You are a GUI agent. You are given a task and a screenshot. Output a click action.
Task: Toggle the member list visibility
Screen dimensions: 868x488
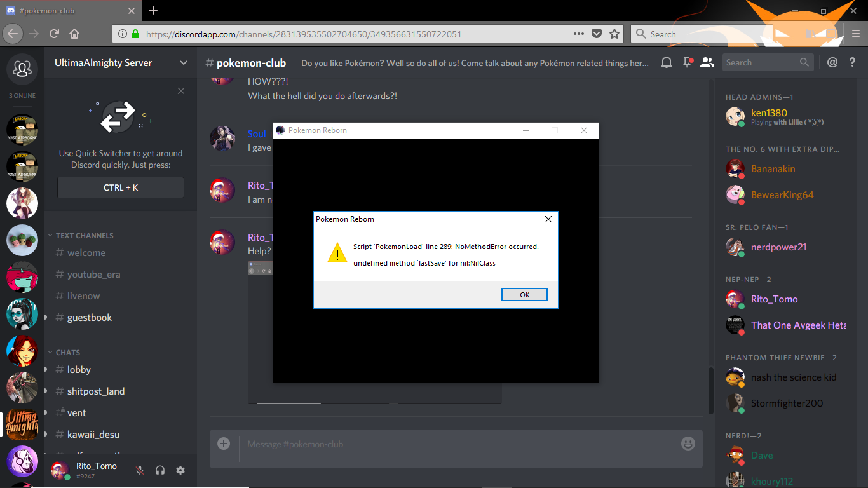(x=707, y=62)
